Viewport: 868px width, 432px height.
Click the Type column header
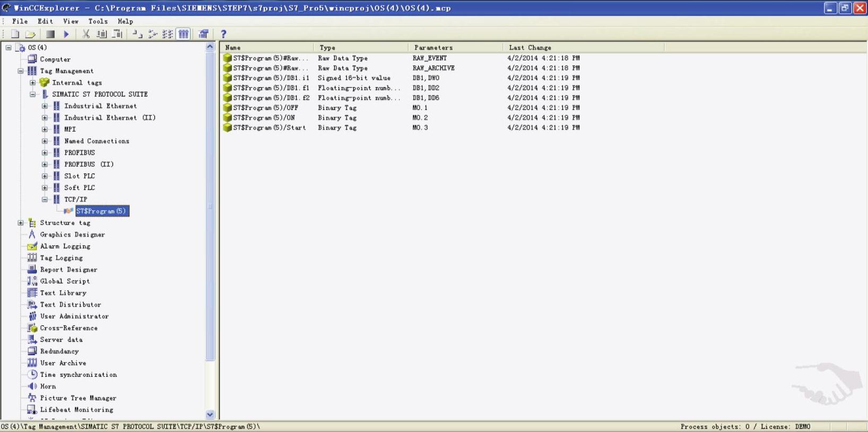pyautogui.click(x=327, y=48)
